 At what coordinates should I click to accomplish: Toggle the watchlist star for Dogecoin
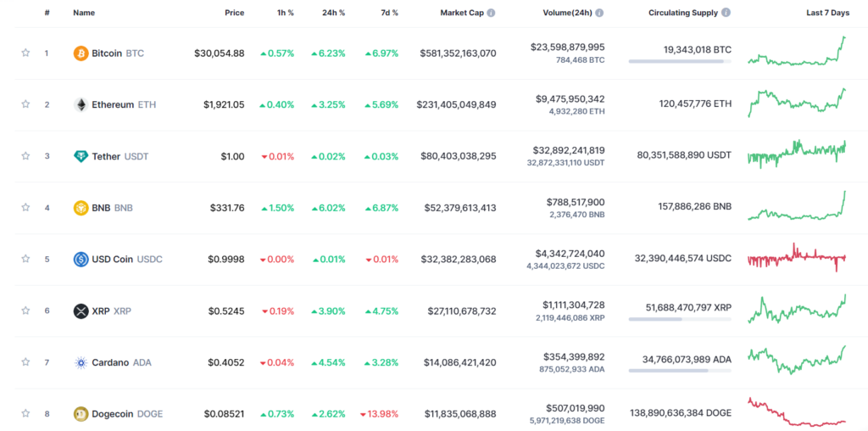[25, 413]
